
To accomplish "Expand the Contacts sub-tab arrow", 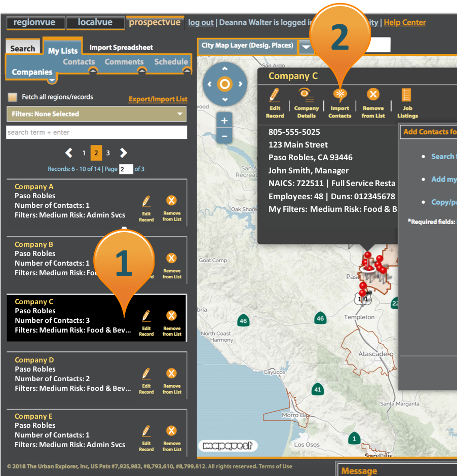I will (93, 70).
